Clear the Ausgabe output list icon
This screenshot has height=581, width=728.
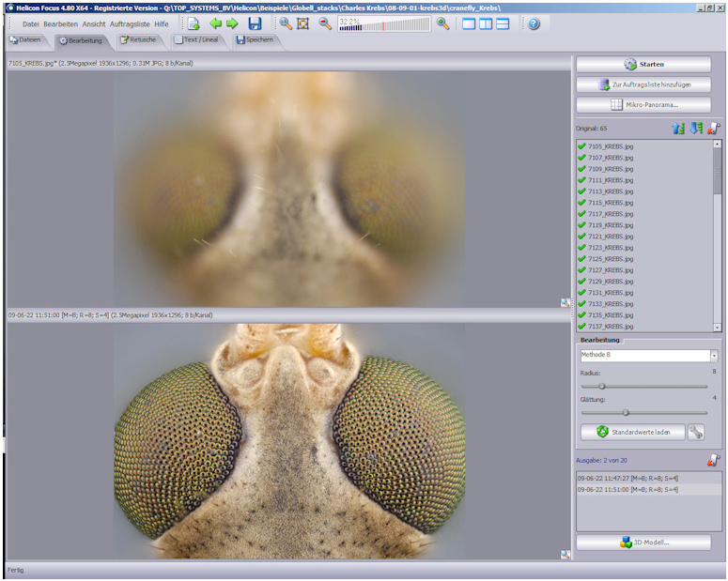[x=714, y=460]
